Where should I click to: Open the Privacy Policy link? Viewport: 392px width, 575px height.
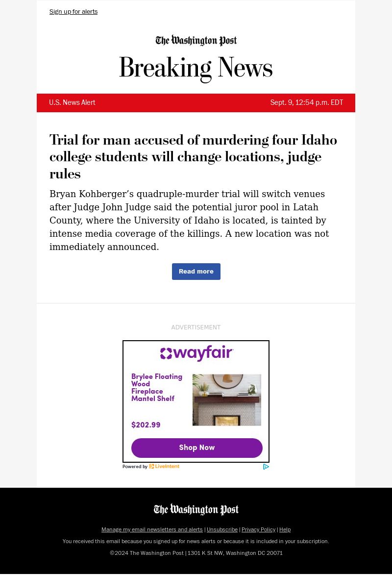coord(258,529)
